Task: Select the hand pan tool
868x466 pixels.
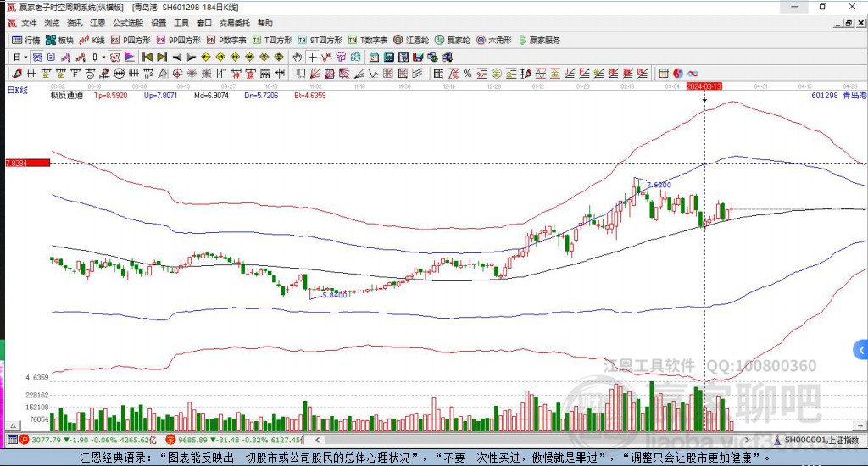Action: [298, 57]
